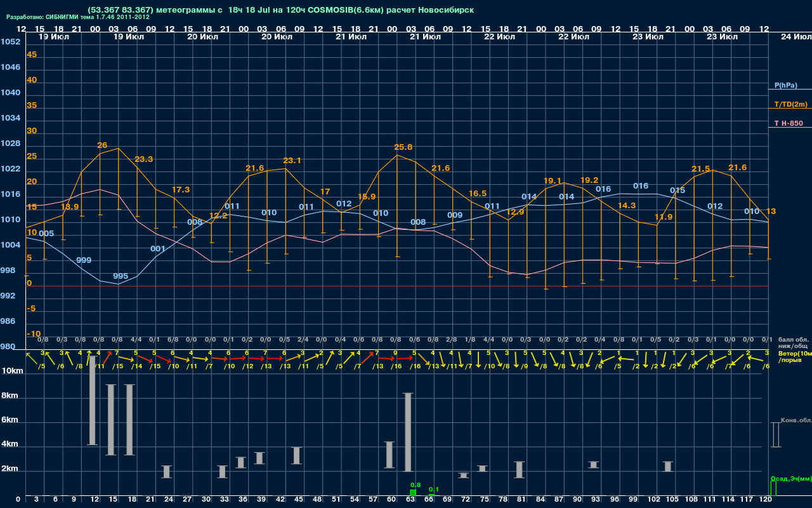Click the pressure value 009
The width and height of the screenshot is (812, 508).
(455, 215)
